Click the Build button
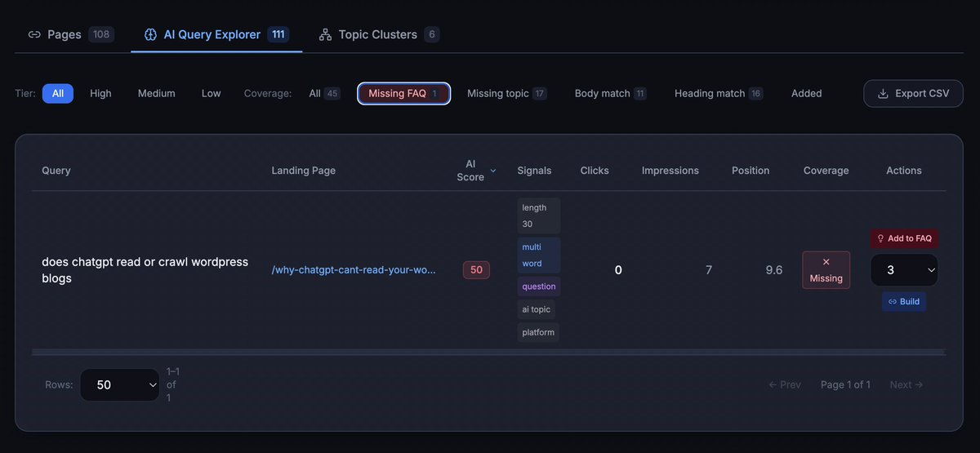The height and width of the screenshot is (453, 980). coord(904,301)
